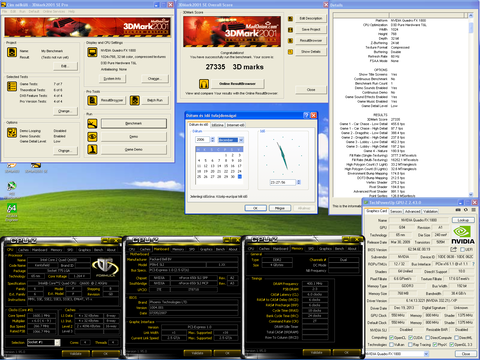Toggle the PhysX checkbox in GPU-Z

(435, 344)
